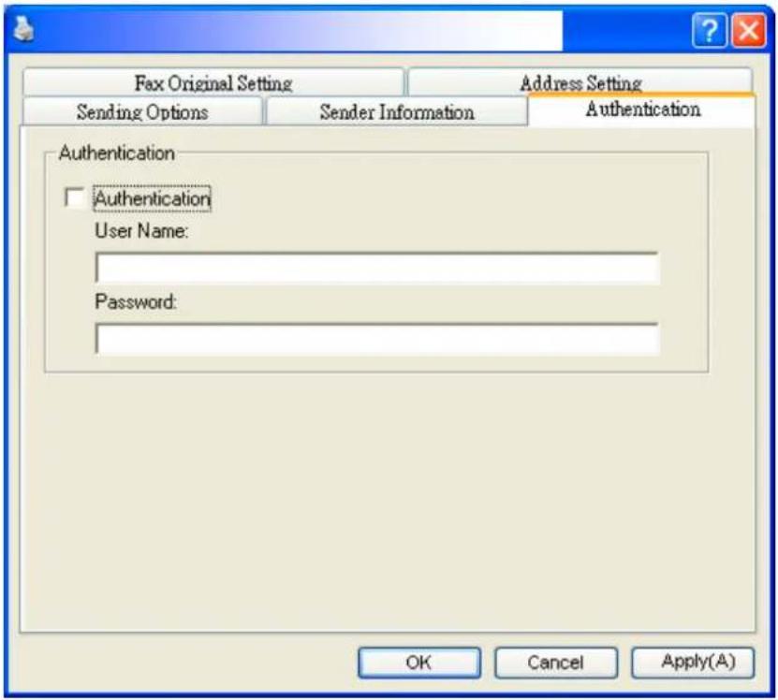Apply settings with Apply(A) button
This screenshot has height=700, width=778.
click(x=693, y=663)
